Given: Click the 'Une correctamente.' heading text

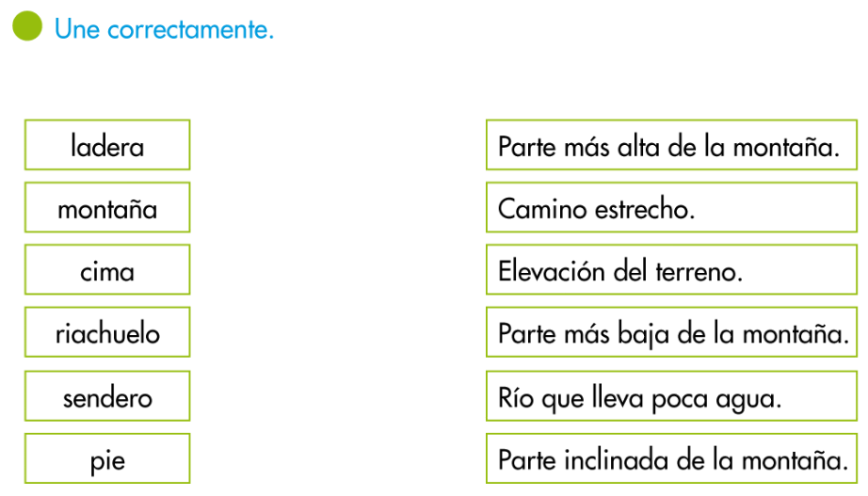Looking at the screenshot, I should 165,29.
